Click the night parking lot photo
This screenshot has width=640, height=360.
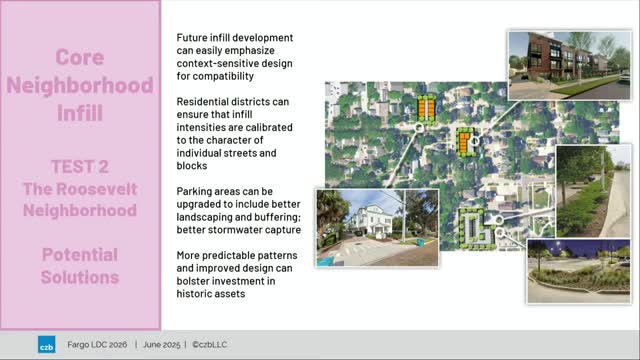point(579,271)
